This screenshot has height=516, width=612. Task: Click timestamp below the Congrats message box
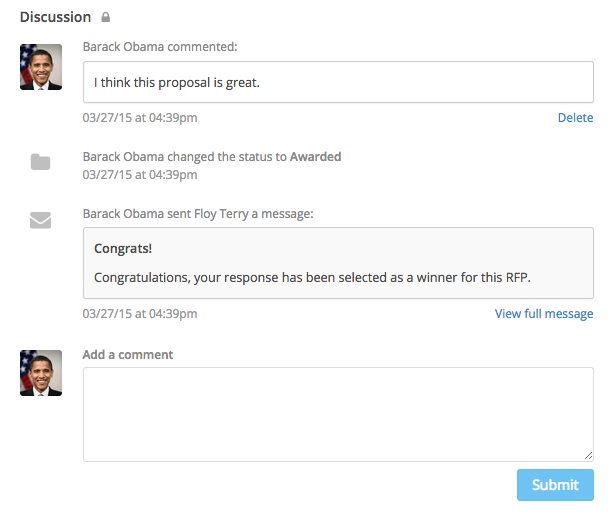pyautogui.click(x=140, y=313)
